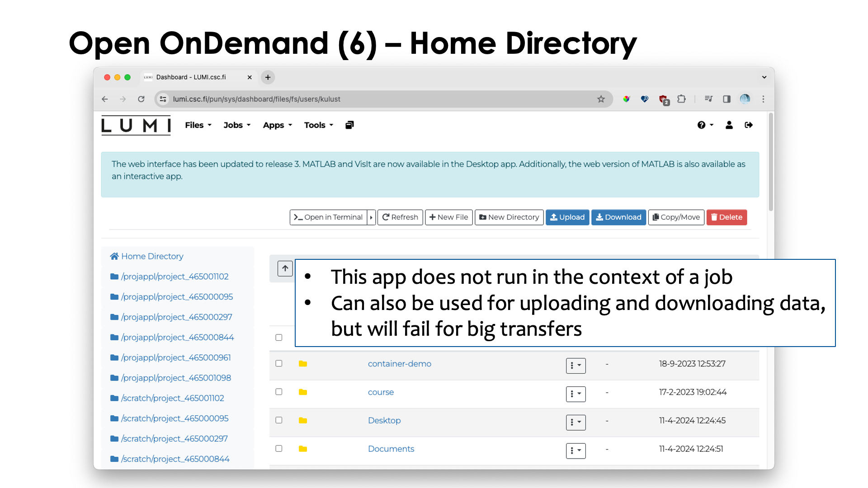Click the media control icon in browser toolbar
Viewport: 868px width, 488px height.
click(708, 99)
